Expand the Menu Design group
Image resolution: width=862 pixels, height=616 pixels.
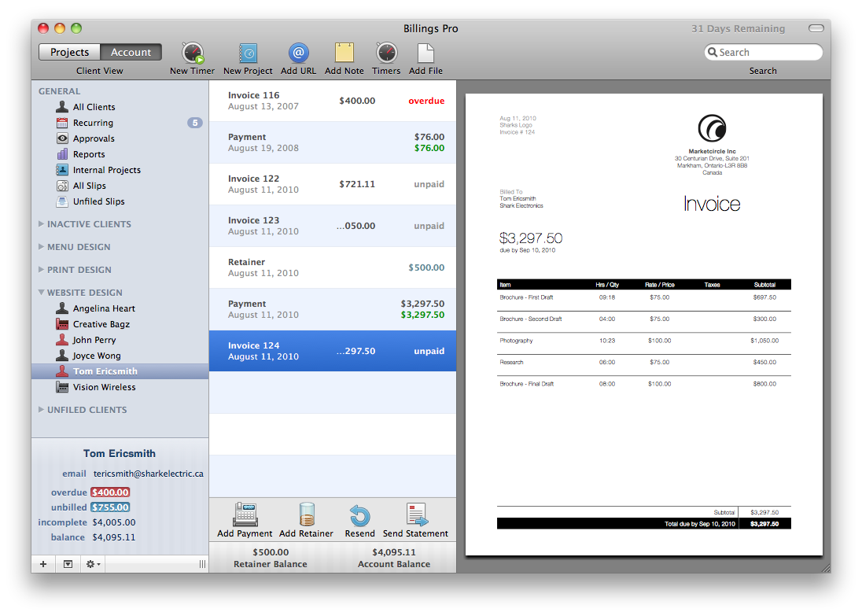41,247
